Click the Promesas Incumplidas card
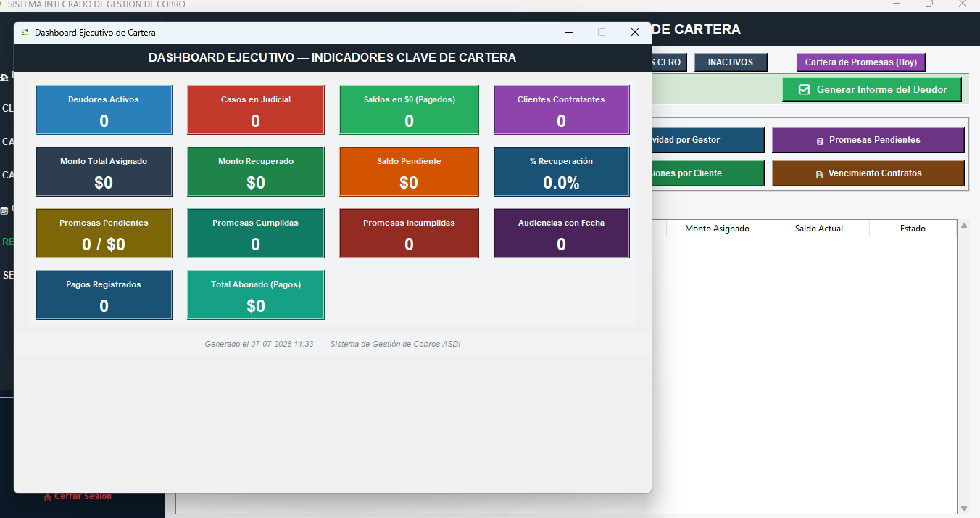 coord(409,233)
